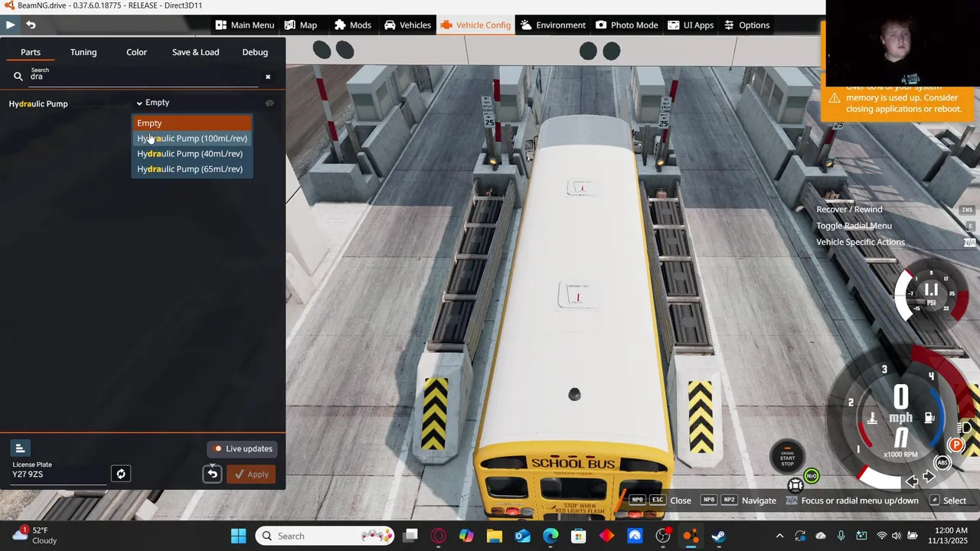Clear the parts search text
Image resolution: width=980 pixels, height=551 pixels.
click(268, 77)
